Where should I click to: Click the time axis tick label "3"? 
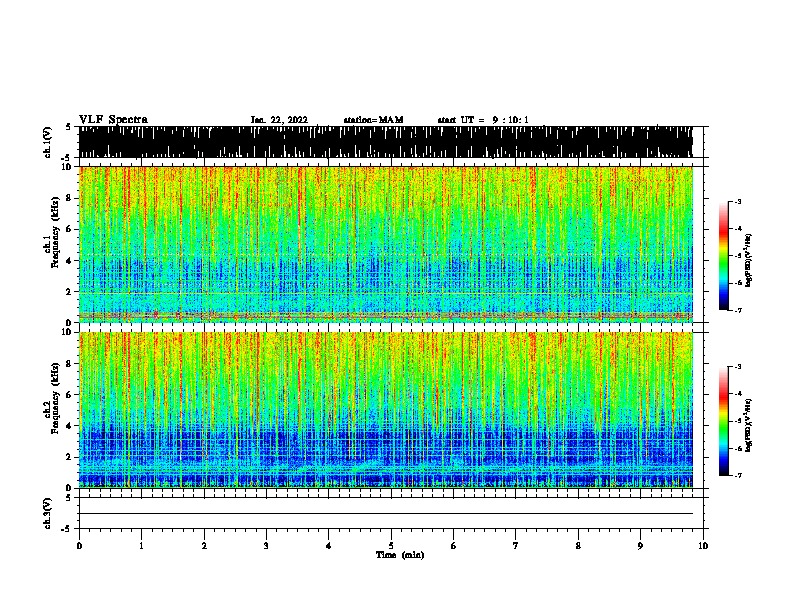click(266, 546)
